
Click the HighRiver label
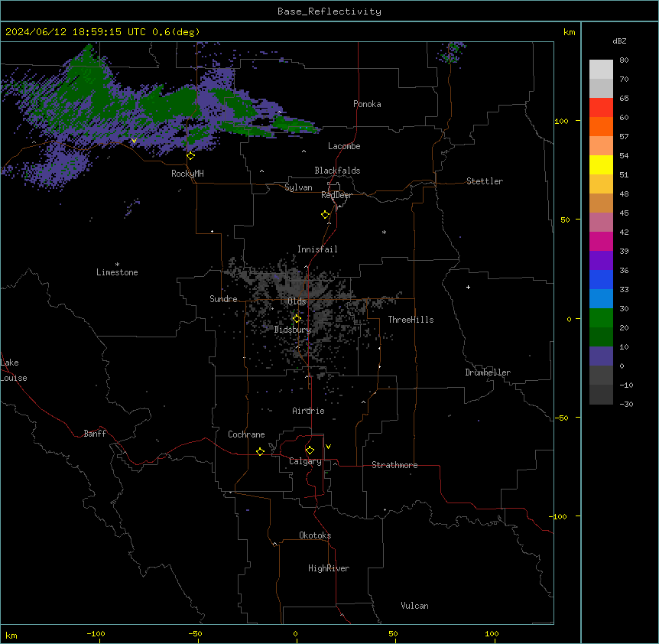329,568
